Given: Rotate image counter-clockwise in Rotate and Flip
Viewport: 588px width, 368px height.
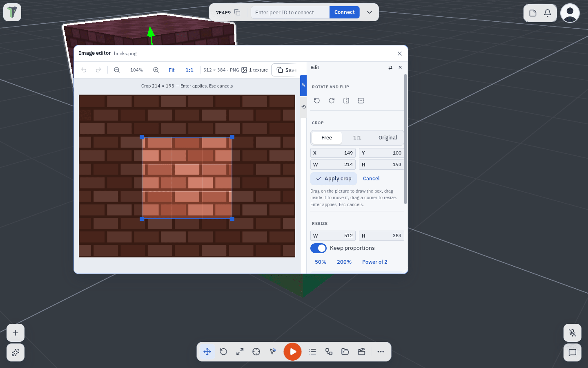Looking at the screenshot, I should point(317,101).
